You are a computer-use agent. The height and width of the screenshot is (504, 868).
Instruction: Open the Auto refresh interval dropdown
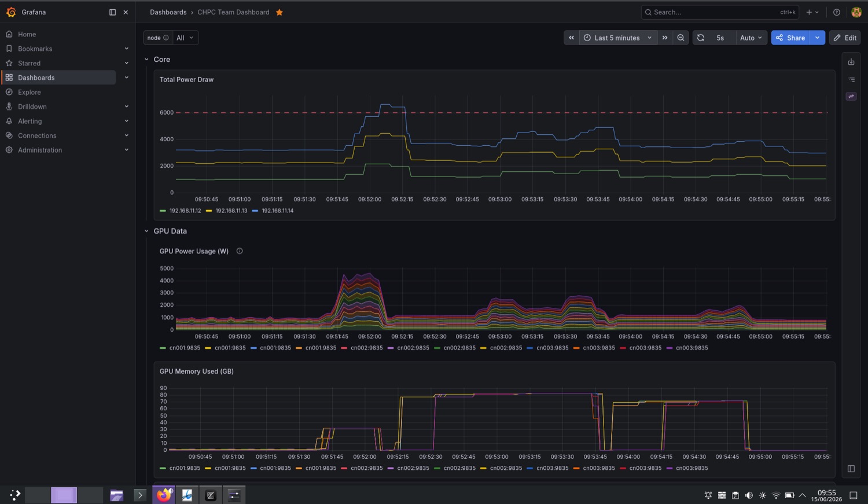pos(751,38)
